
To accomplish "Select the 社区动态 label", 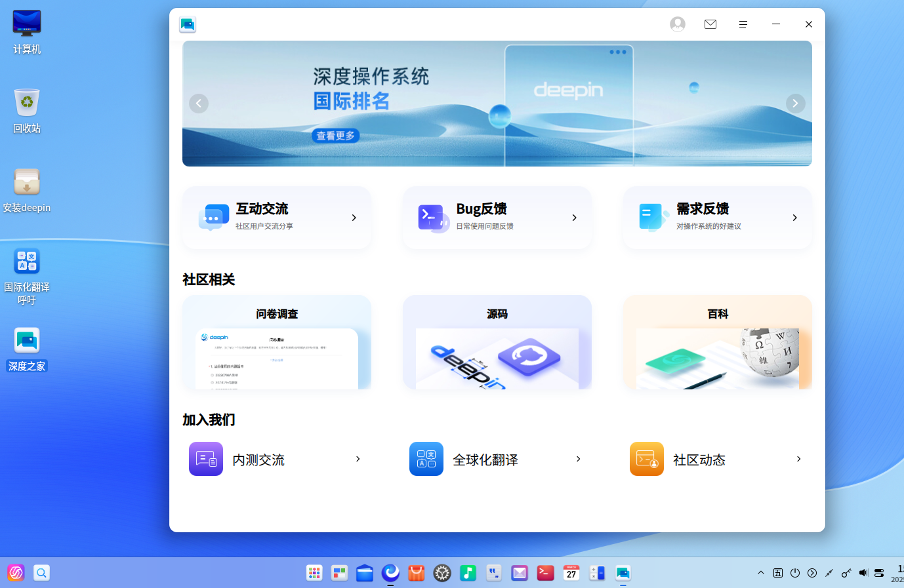I will coord(699,460).
